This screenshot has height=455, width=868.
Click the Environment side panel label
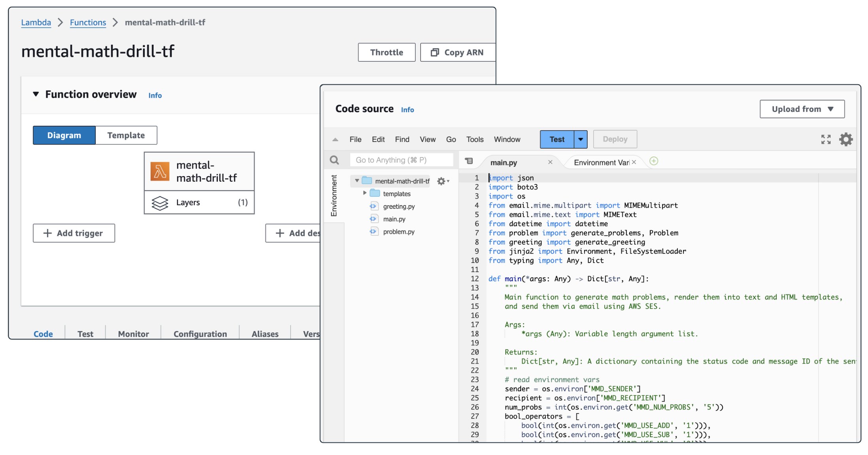pyautogui.click(x=334, y=195)
